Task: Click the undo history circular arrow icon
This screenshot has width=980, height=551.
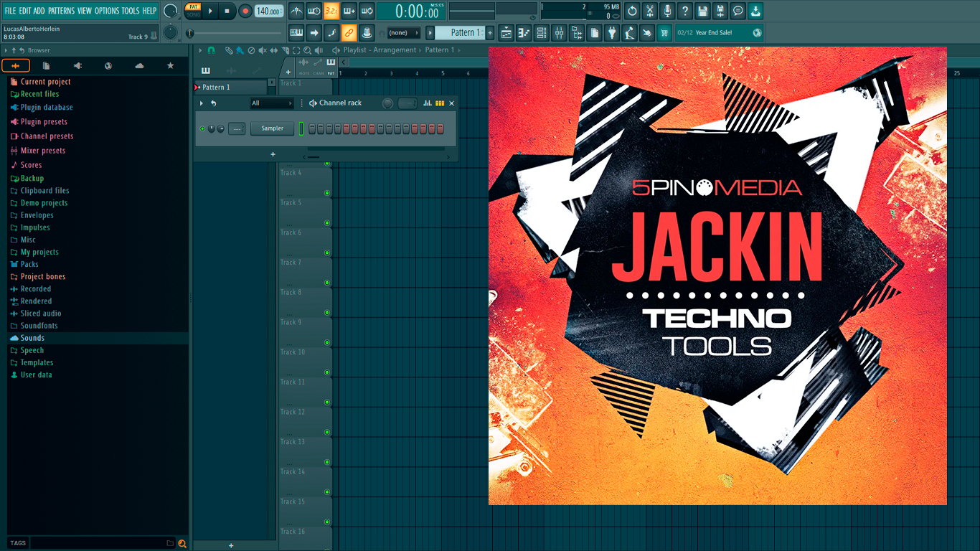Action: [x=632, y=11]
